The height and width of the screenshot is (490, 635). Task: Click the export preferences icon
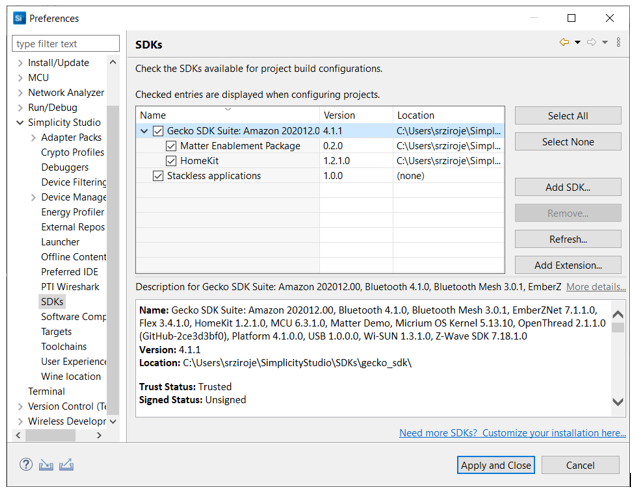(x=66, y=464)
